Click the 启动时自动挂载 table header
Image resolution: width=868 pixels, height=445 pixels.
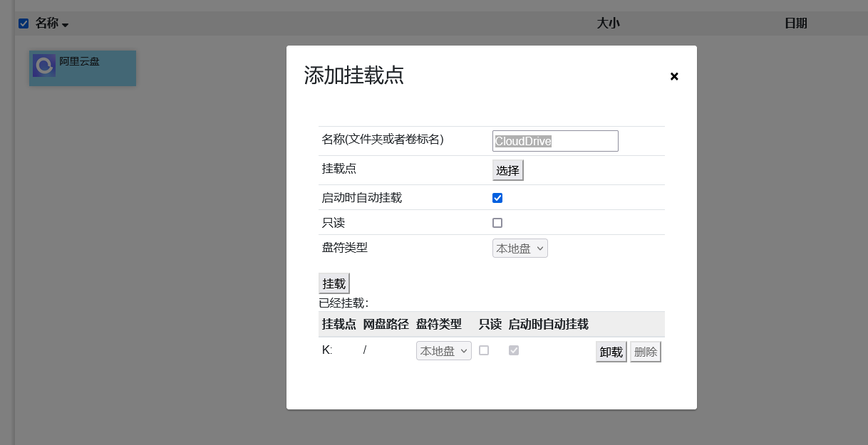pos(548,325)
